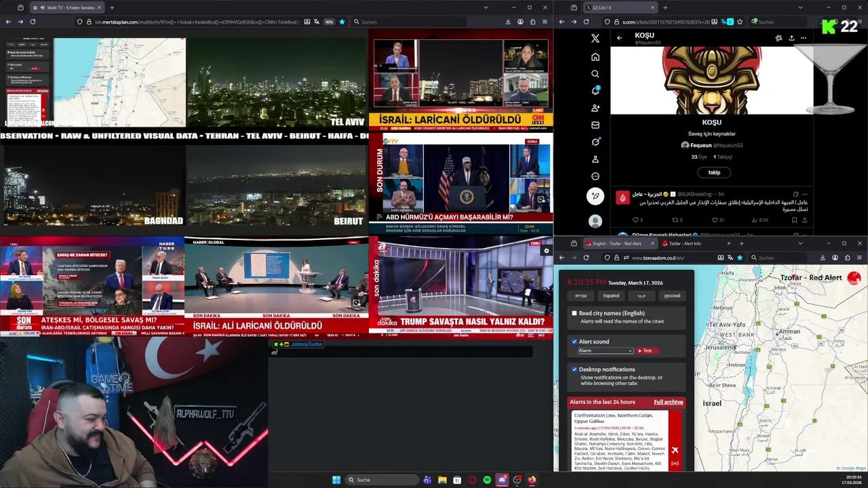Select the '(2) List / X' browser tab

[x=620, y=7]
